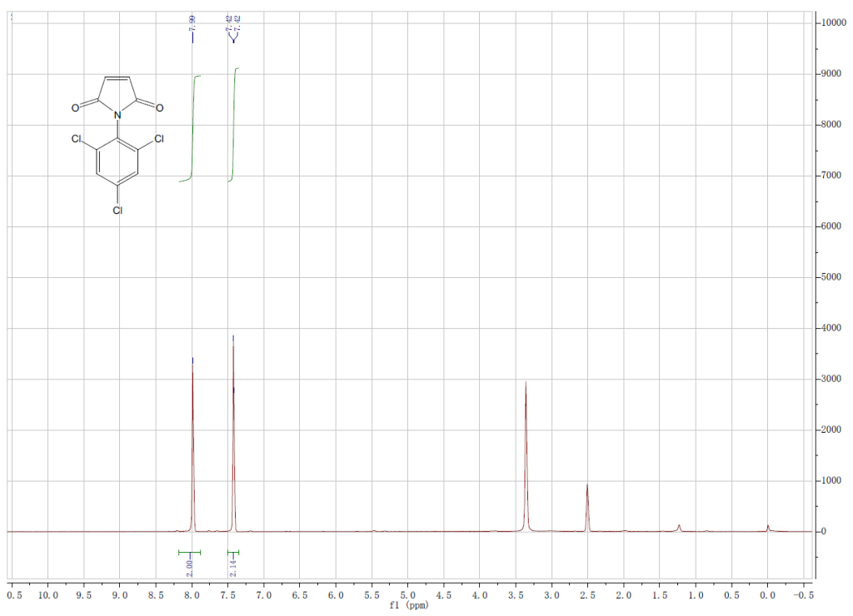853x616 pixels.
Task: Click the 9000 intensity axis label
Action: [x=831, y=73]
